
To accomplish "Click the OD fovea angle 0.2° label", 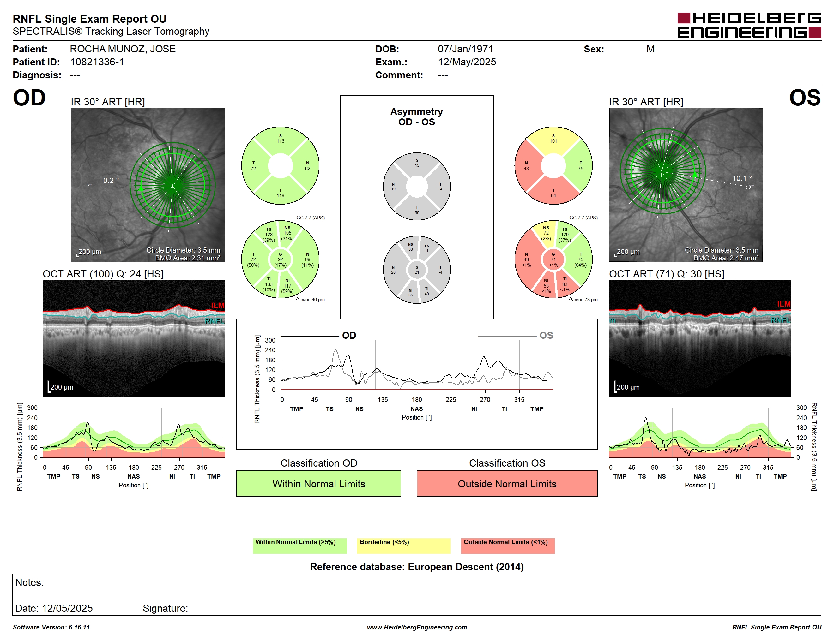I will (111, 181).
